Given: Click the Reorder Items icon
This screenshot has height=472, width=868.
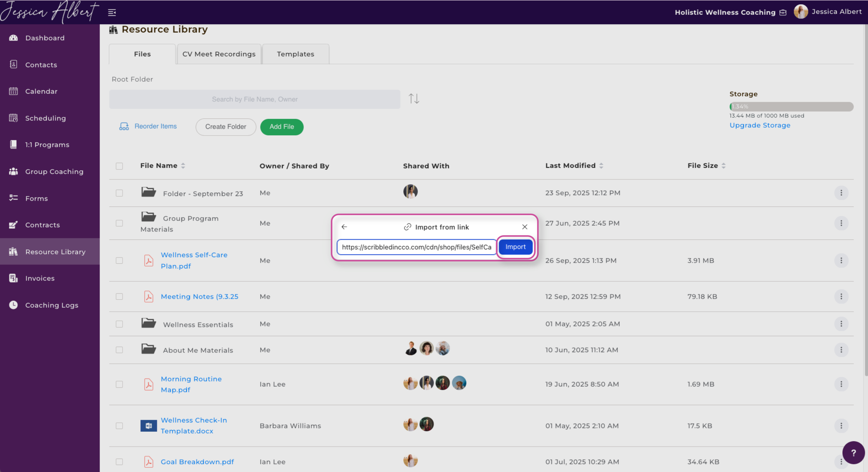Looking at the screenshot, I should [124, 126].
